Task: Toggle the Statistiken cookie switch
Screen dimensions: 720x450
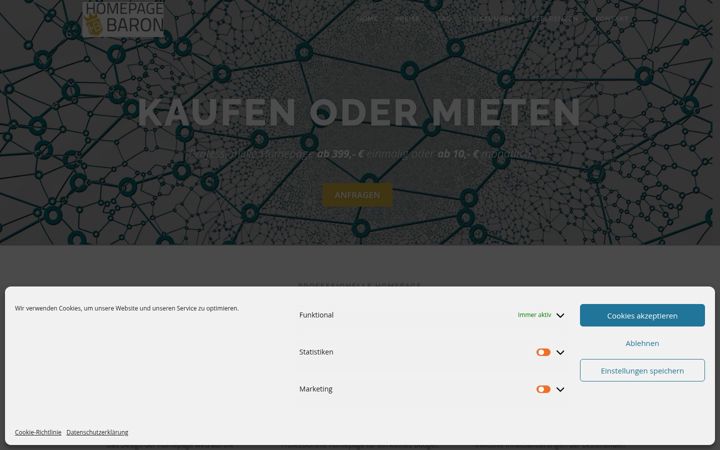Action: 543,352
